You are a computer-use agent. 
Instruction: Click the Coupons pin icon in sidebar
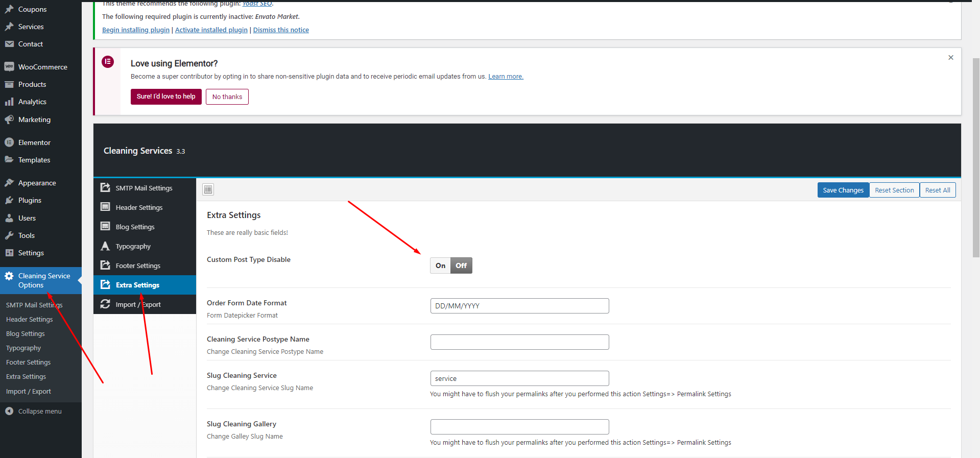click(x=9, y=9)
